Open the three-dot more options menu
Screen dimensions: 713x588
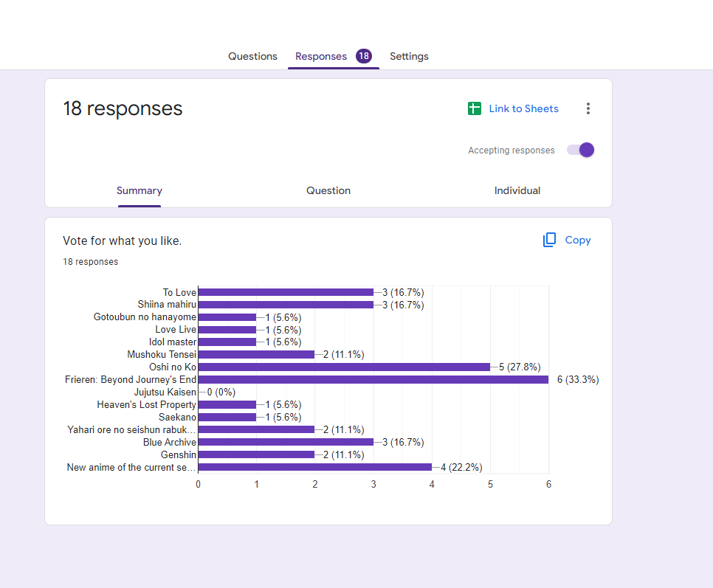[x=588, y=108]
